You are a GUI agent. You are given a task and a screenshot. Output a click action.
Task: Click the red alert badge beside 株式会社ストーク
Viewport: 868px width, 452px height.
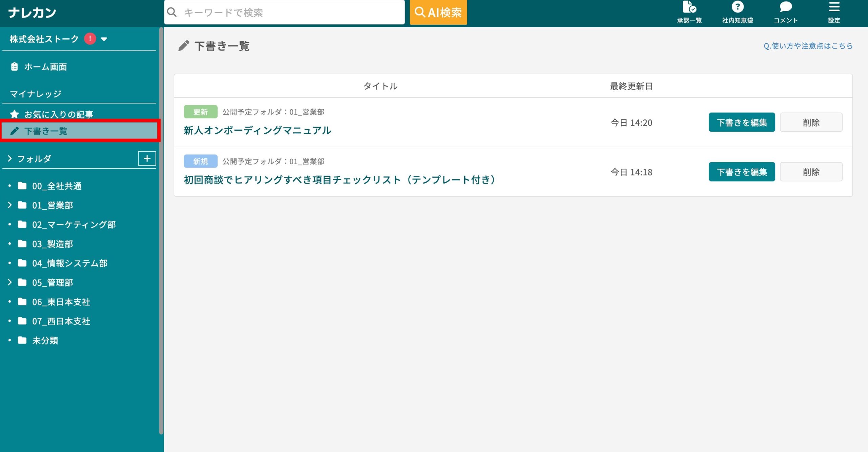pos(90,39)
